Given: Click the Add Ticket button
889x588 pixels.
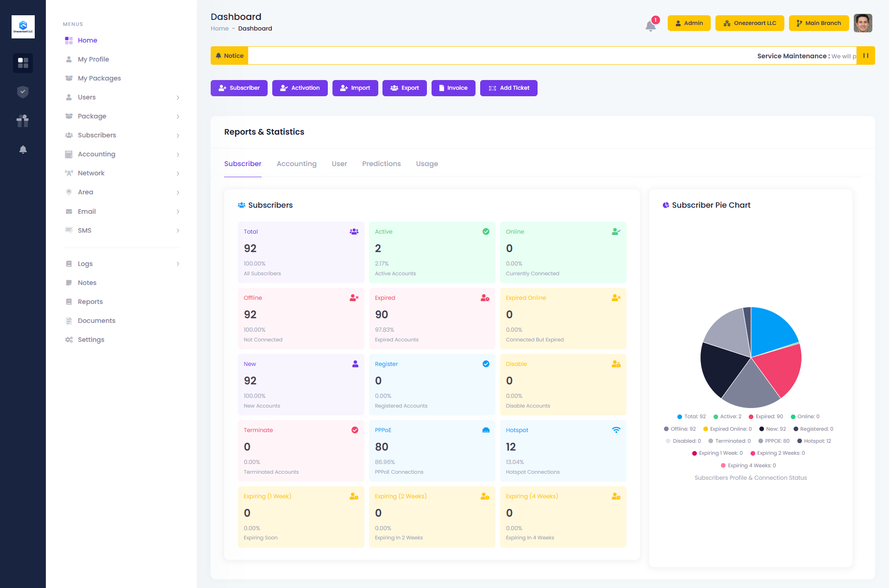Looking at the screenshot, I should 508,88.
